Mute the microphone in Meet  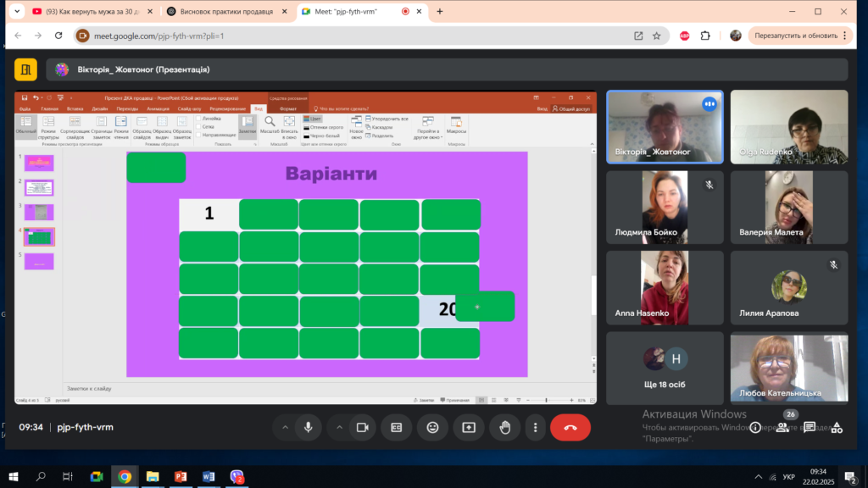309,428
